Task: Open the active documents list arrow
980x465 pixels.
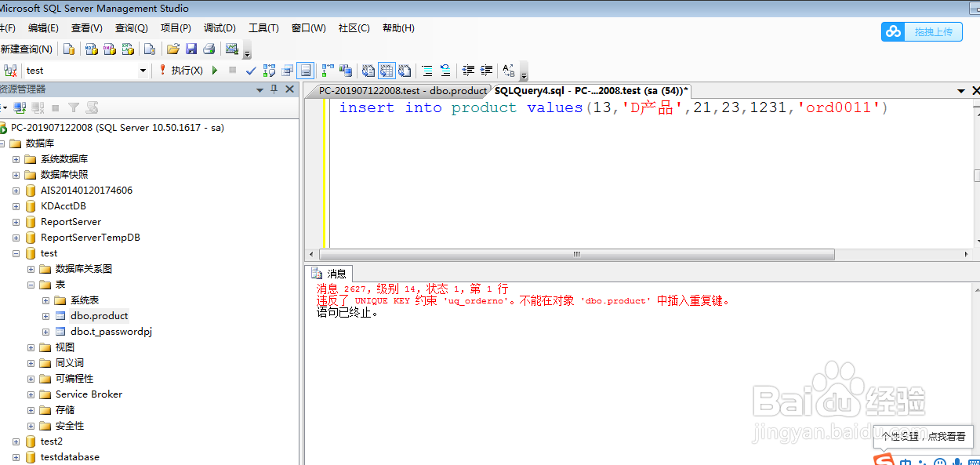Action: coord(961,91)
